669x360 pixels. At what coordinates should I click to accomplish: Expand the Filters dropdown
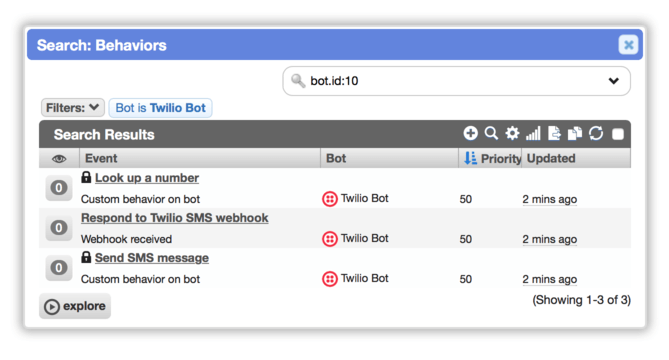pyautogui.click(x=73, y=107)
